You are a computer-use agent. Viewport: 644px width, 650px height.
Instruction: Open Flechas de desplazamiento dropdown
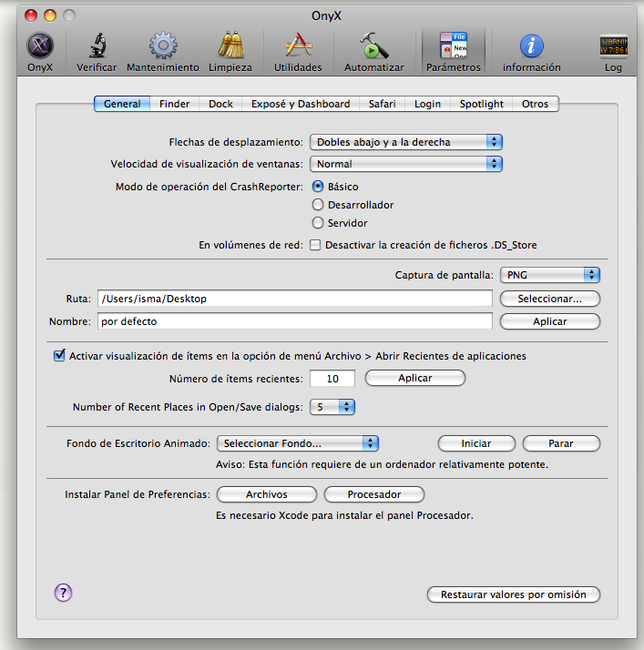[x=406, y=142]
